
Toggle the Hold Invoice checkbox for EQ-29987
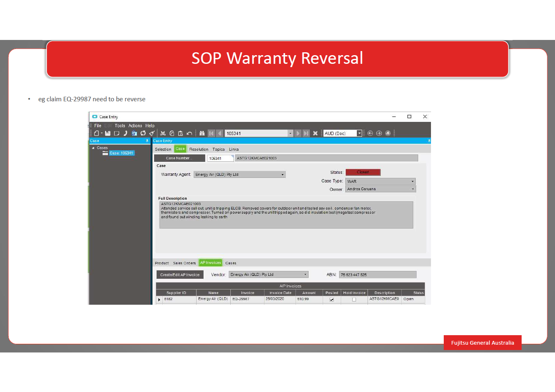point(354,300)
